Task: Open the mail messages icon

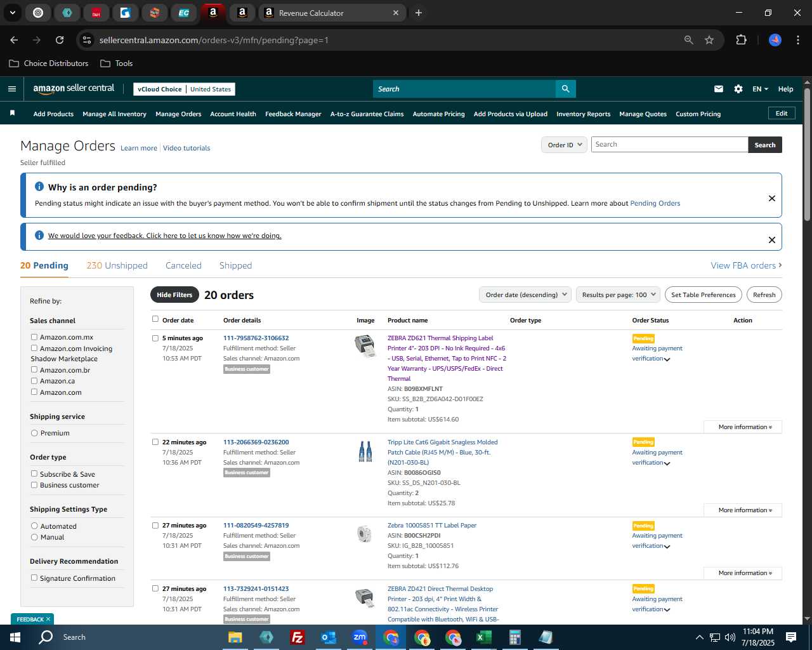Action: click(x=719, y=89)
